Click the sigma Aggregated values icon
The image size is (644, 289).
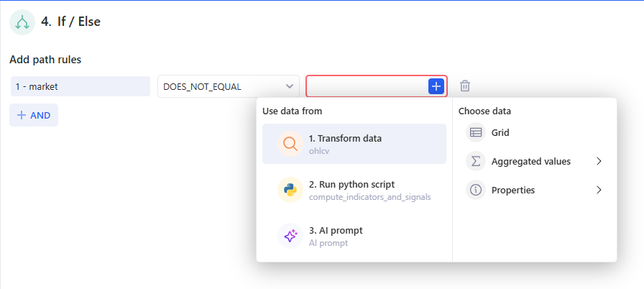[x=476, y=161]
